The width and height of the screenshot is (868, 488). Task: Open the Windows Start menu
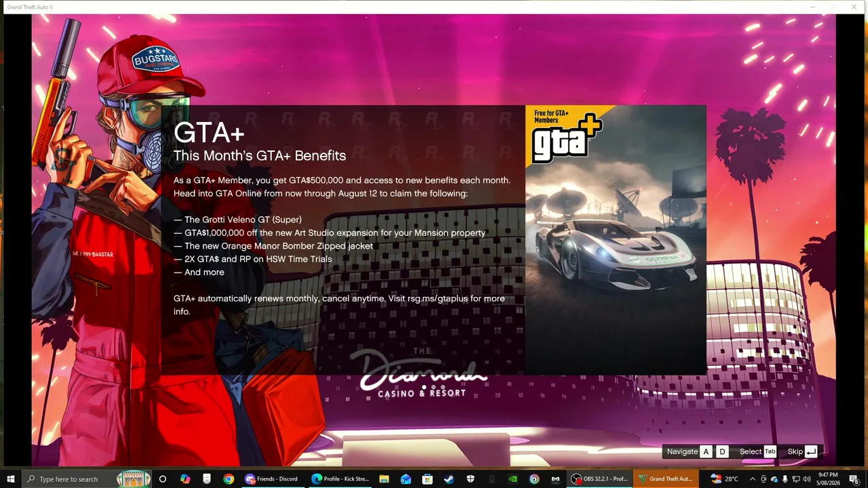click(11, 479)
